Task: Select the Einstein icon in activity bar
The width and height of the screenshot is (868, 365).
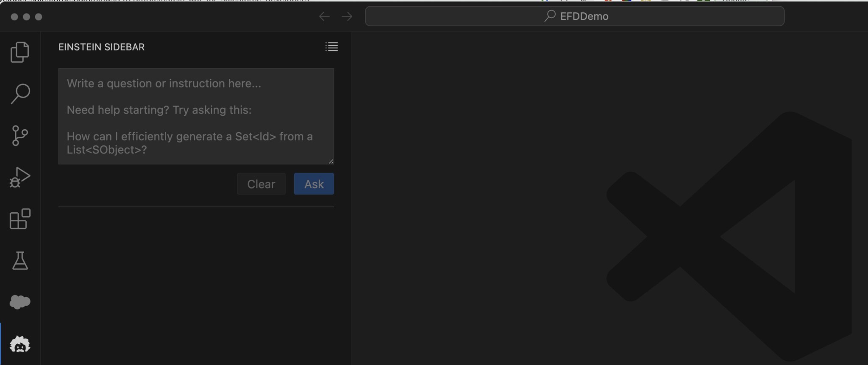Action: pos(20,344)
